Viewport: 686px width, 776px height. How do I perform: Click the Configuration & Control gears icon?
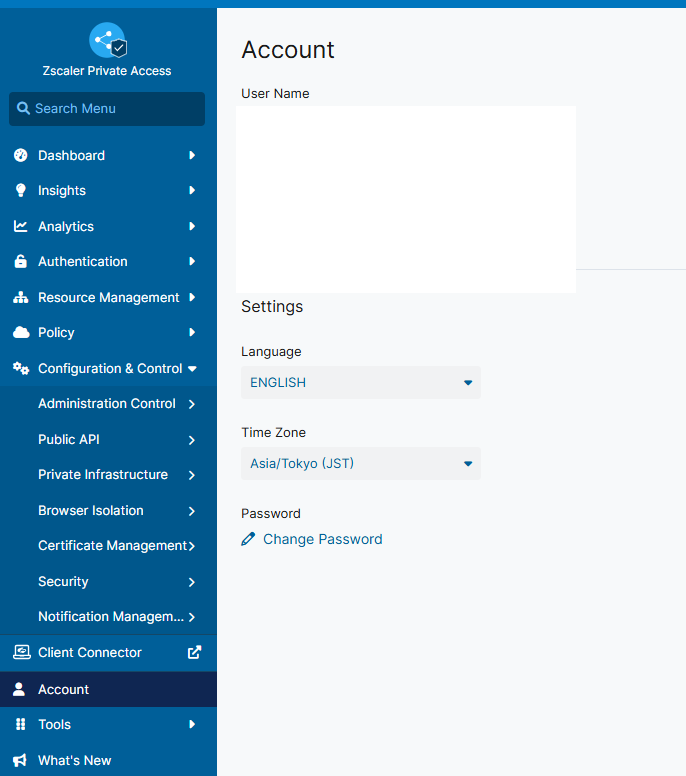tap(21, 368)
